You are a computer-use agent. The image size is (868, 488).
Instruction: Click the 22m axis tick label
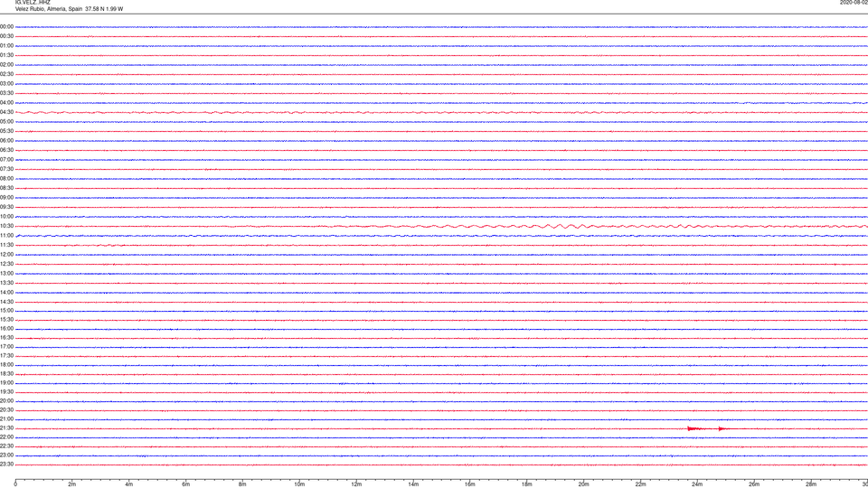point(640,484)
